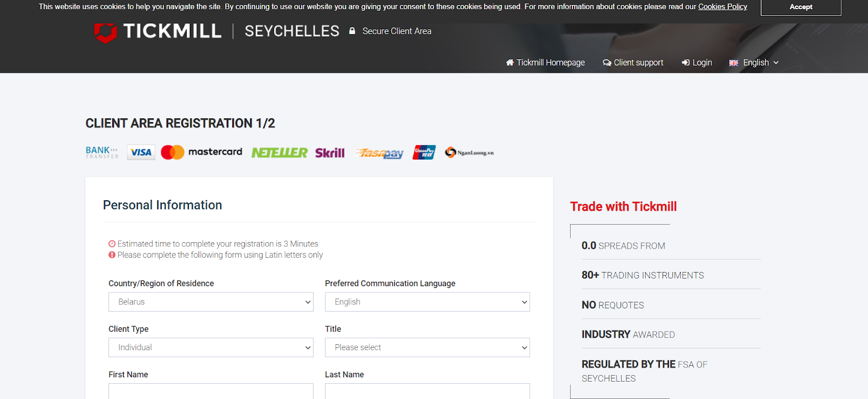This screenshot has width=868, height=399.
Task: Click the NganLuong.vn payment logo
Action: (x=469, y=153)
